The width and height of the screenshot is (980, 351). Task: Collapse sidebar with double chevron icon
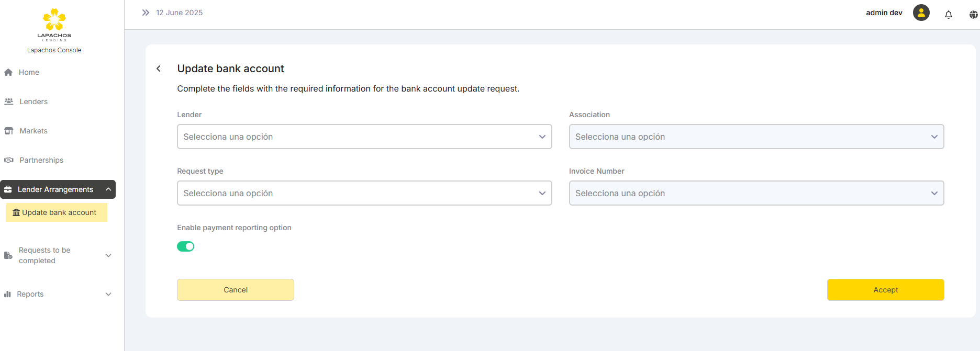(146, 13)
